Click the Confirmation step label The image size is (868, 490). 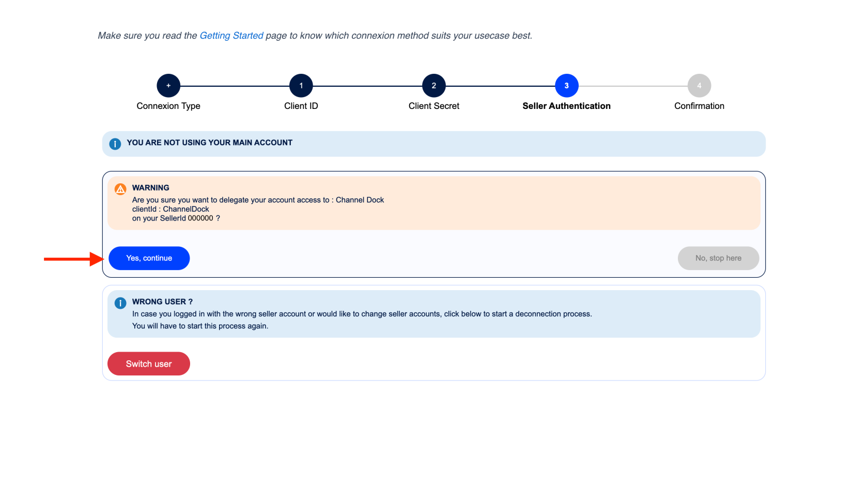coord(700,106)
